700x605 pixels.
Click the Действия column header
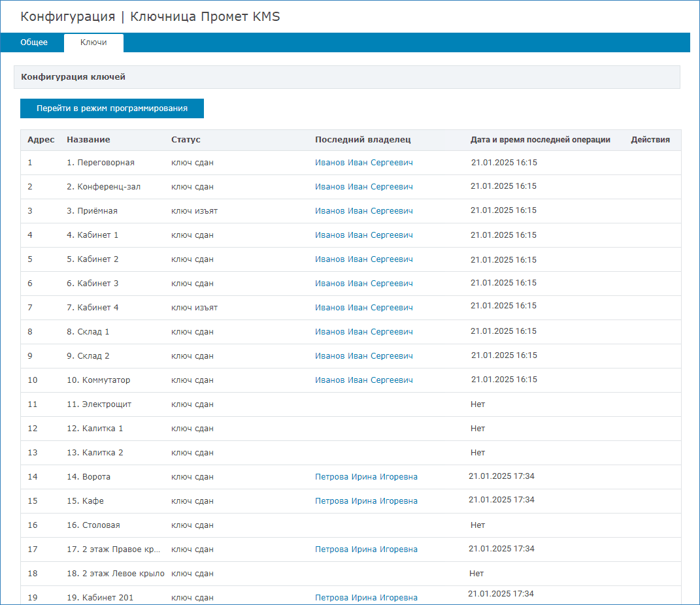650,140
